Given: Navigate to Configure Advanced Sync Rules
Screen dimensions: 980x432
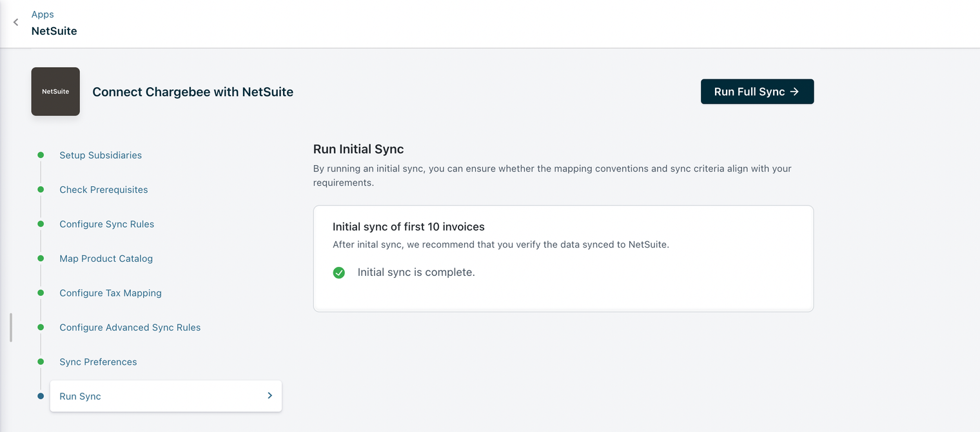Looking at the screenshot, I should (130, 328).
